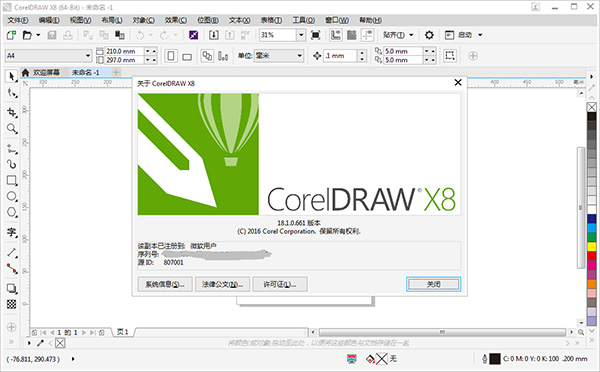Pick the green palette swatch

point(592,237)
